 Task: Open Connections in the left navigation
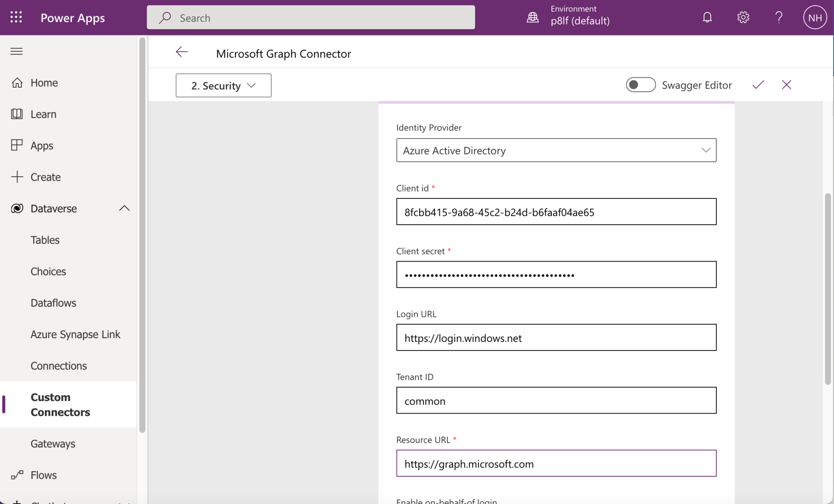59,366
